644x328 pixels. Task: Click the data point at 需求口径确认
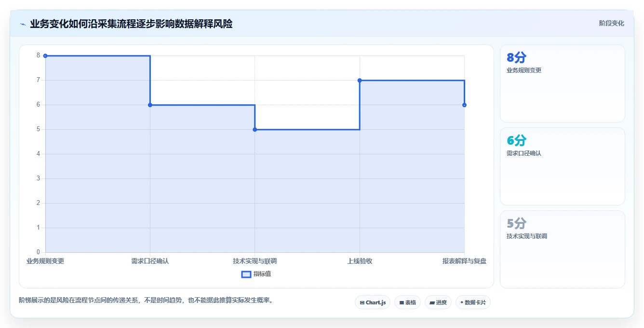click(x=150, y=105)
